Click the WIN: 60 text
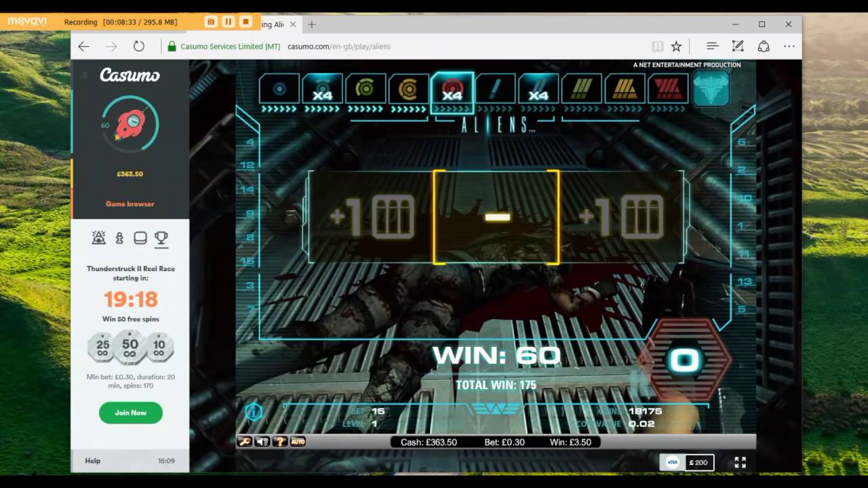This screenshot has height=488, width=868. click(496, 356)
